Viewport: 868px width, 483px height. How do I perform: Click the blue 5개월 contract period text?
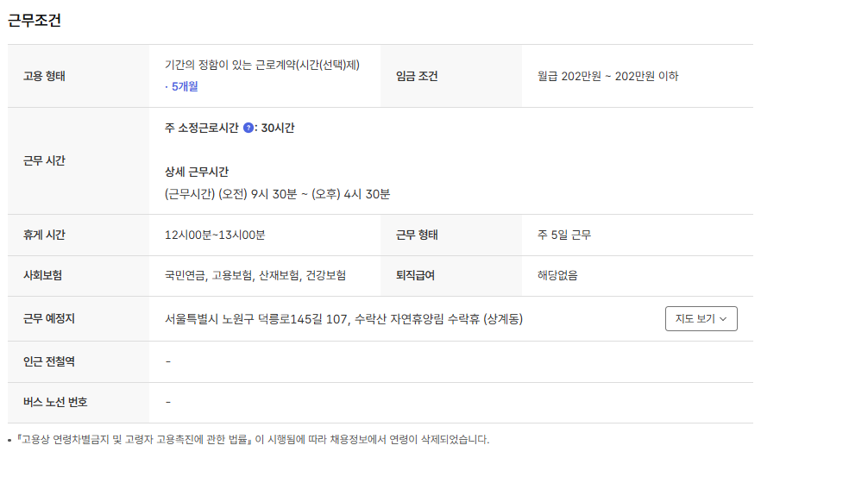click(181, 86)
